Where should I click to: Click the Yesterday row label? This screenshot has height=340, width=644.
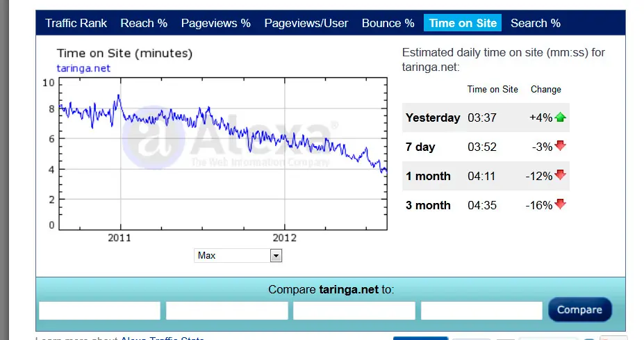point(433,118)
